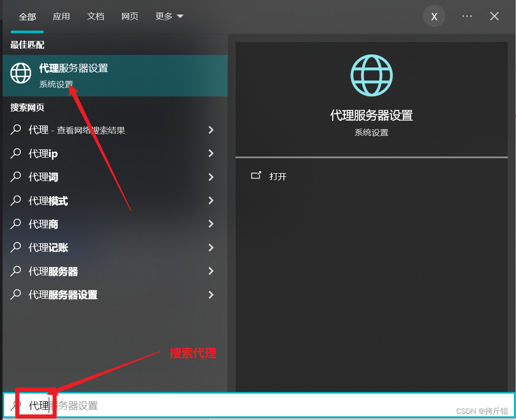This screenshot has width=516, height=420.
Task: Click search icon beside 代理ip
Action: (x=16, y=153)
